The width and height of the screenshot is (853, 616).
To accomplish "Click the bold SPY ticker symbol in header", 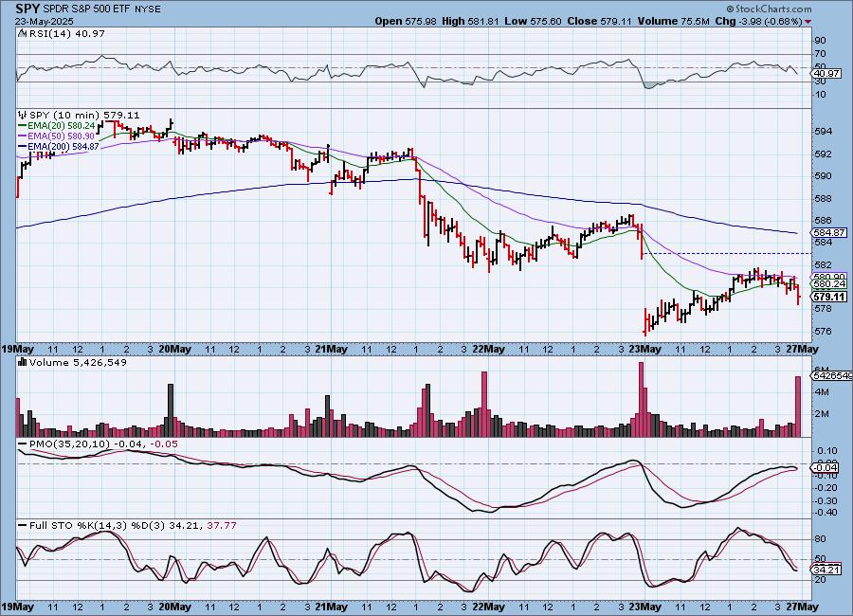I will click(x=27, y=9).
